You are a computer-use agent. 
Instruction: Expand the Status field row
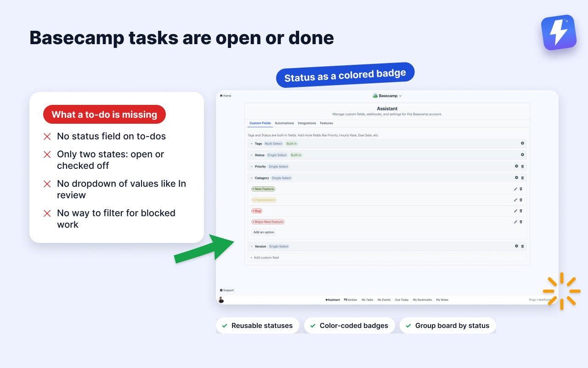pyautogui.click(x=252, y=155)
